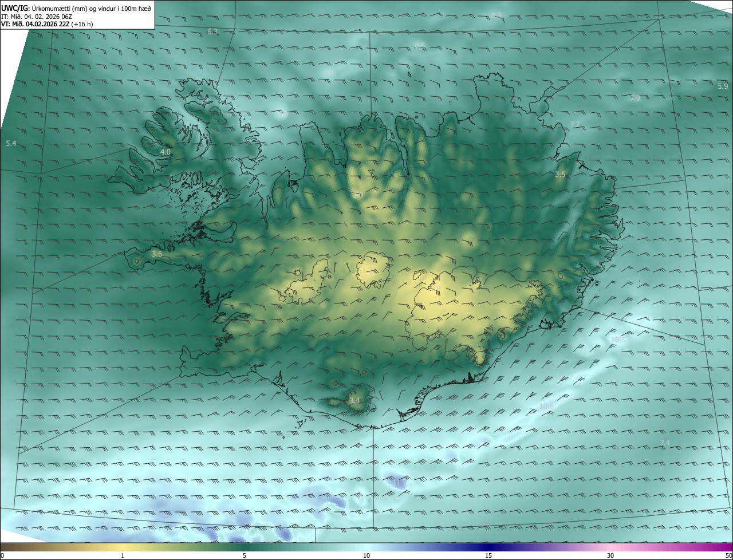
Task: Click the 5.4 value label on the map
Action: click(x=11, y=143)
